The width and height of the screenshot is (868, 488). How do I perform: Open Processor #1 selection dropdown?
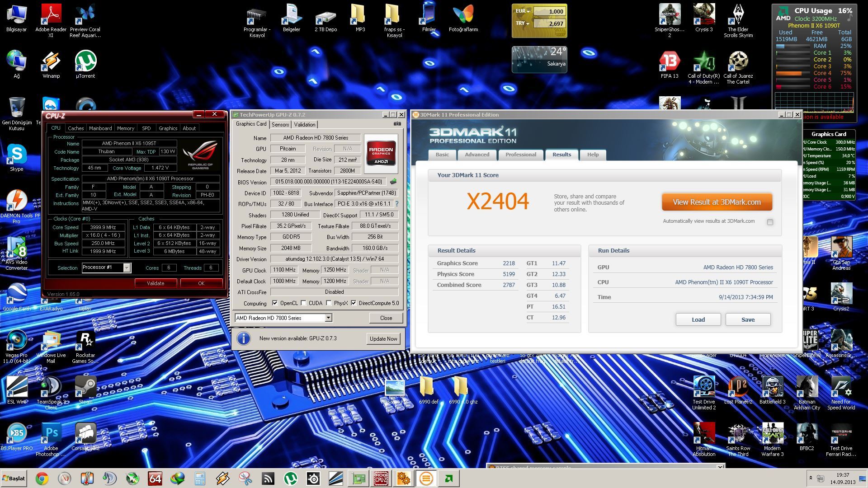click(127, 267)
